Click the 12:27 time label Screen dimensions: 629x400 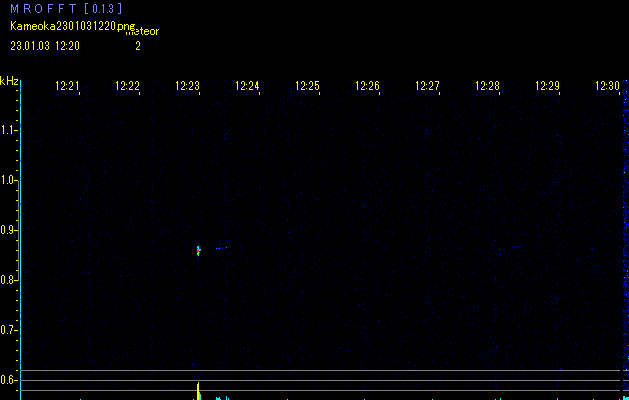point(427,86)
